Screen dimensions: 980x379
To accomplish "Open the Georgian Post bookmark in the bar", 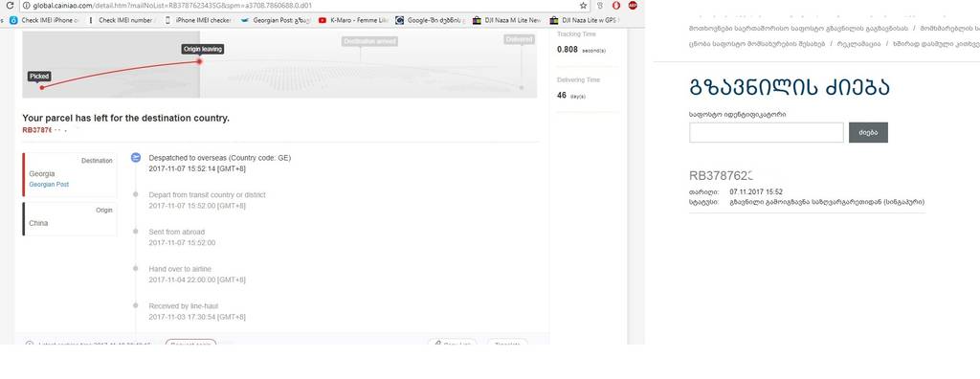I will (276, 20).
